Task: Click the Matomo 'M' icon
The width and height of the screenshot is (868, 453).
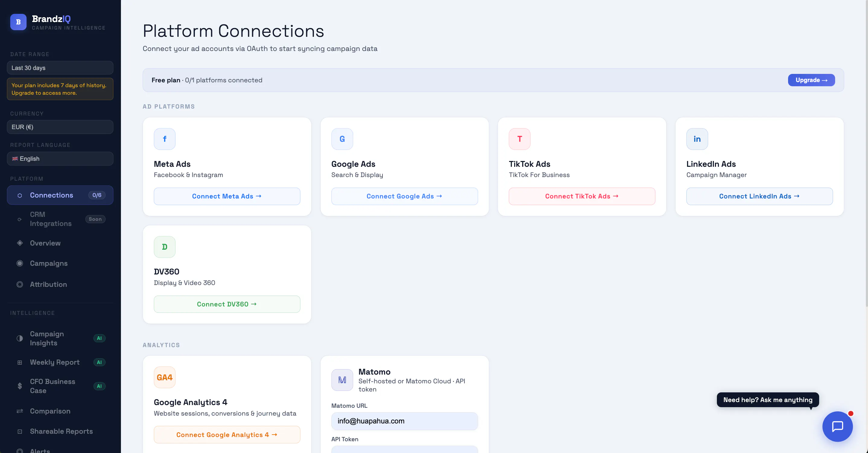Action: point(342,380)
